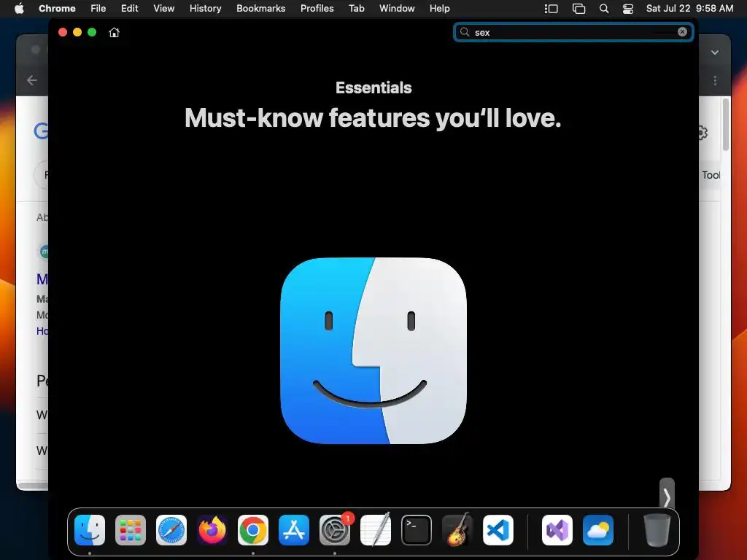Open Spotlight search in the menu bar
This screenshot has height=560, width=747.
(603, 9)
